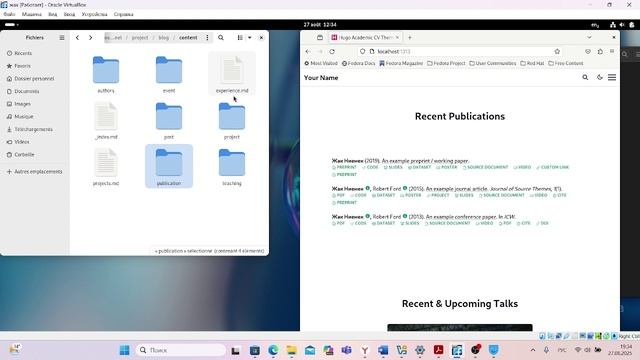Select _index.md file
This screenshot has width=640, height=360.
click(x=106, y=121)
